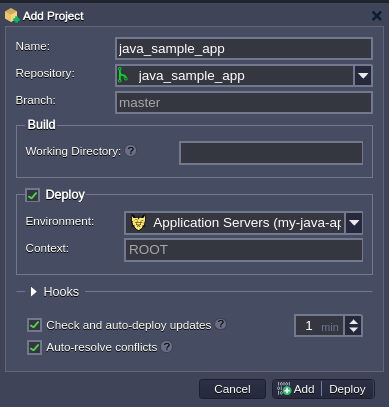Viewport: 389px width, 407px height.
Task: Expand the Hooks section triangle
Action: [33, 292]
